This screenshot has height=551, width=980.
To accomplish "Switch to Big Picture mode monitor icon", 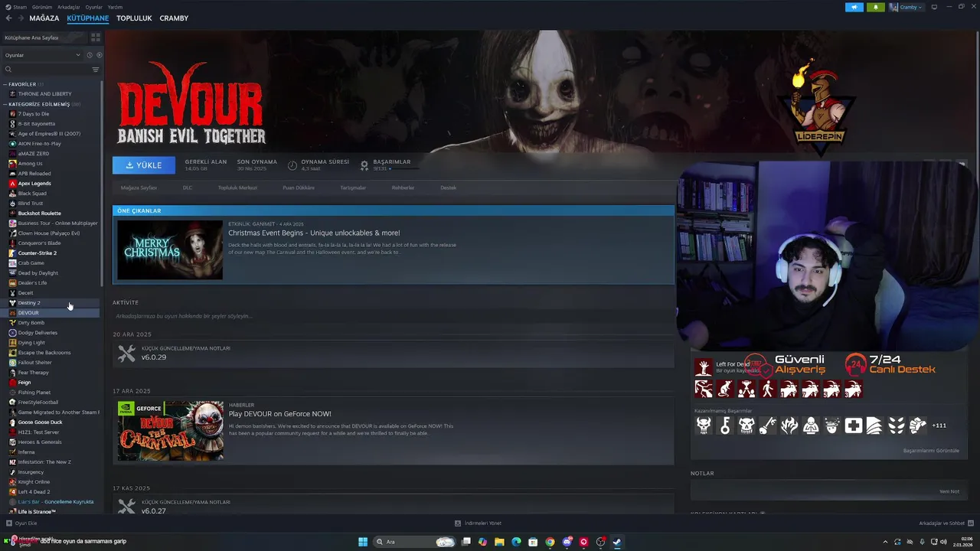I will [x=934, y=7].
